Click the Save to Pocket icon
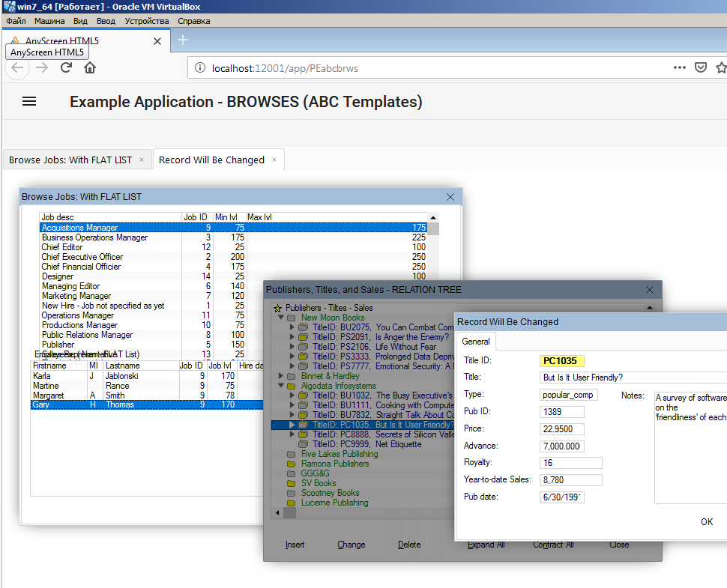727x588 pixels. coord(701,67)
